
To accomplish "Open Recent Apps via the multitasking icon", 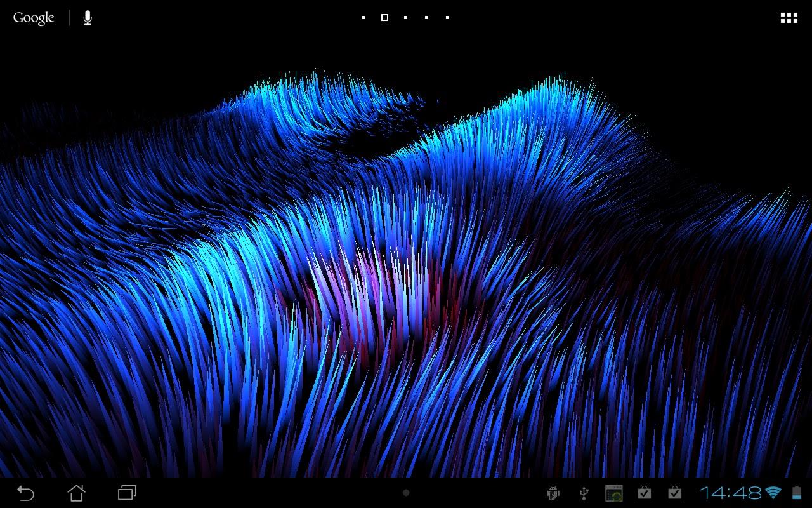I will pyautogui.click(x=126, y=492).
